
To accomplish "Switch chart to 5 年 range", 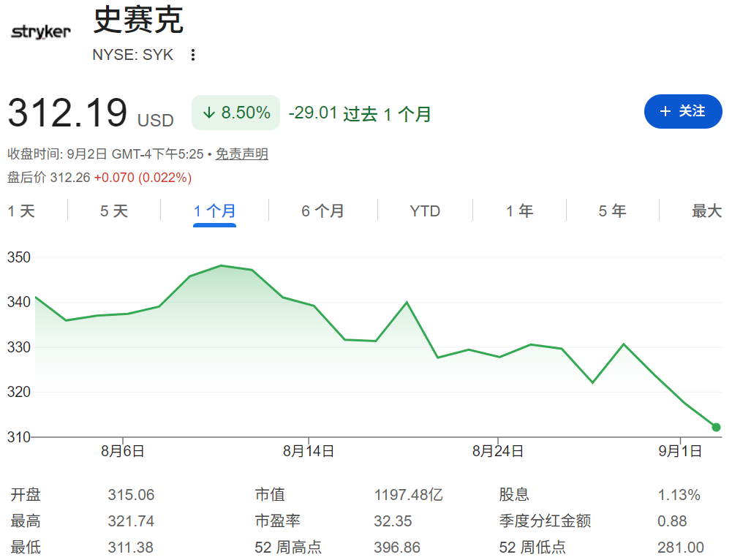I will (613, 211).
